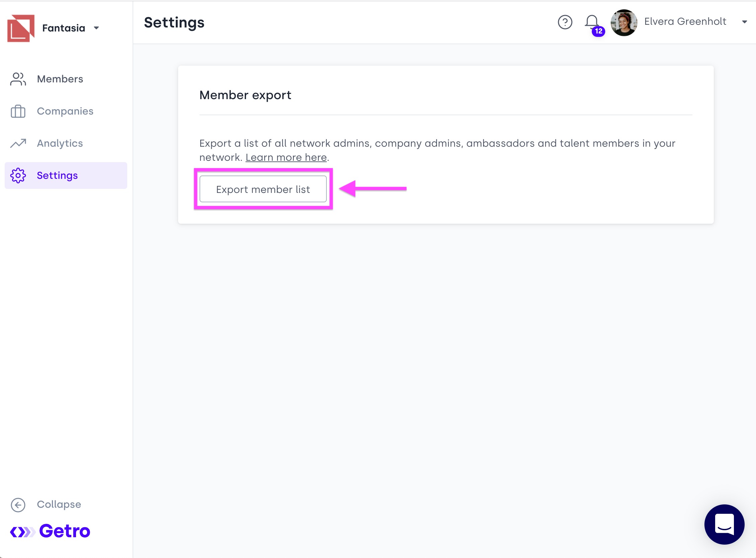Screen dimensions: 756x558
Task: Go to Members page label
Action: click(x=60, y=79)
